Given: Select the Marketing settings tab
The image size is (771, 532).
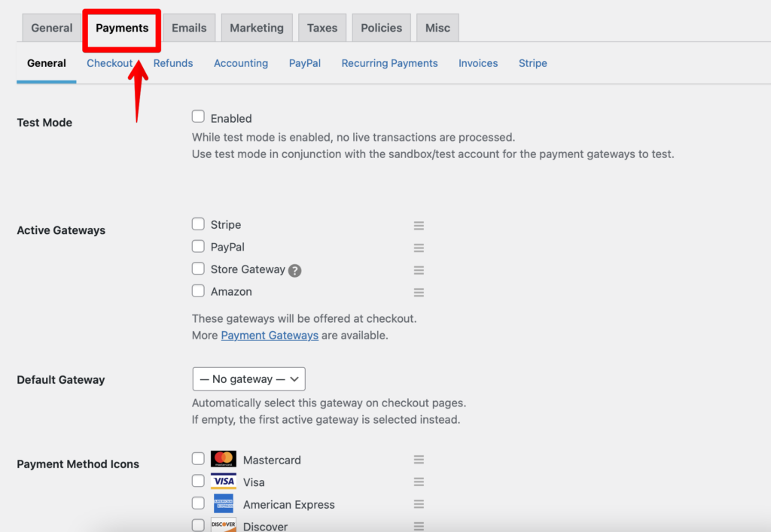Looking at the screenshot, I should [257, 28].
